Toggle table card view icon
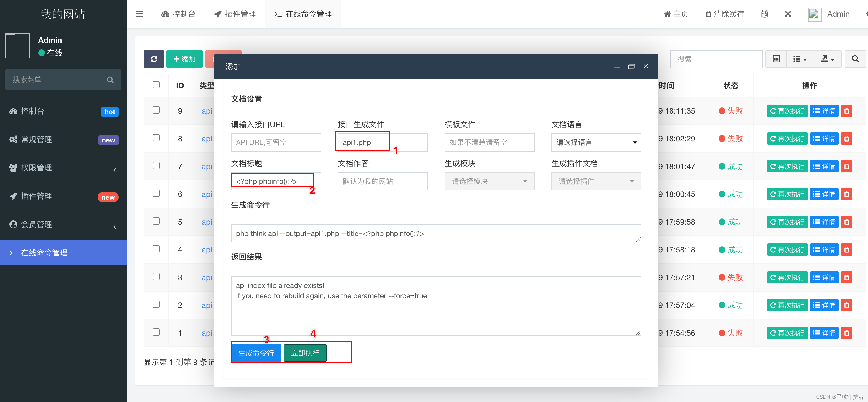 (776, 59)
